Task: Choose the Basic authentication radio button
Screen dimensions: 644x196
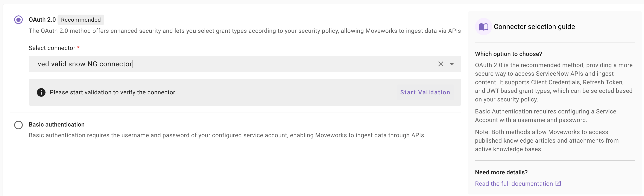Action: click(x=18, y=125)
